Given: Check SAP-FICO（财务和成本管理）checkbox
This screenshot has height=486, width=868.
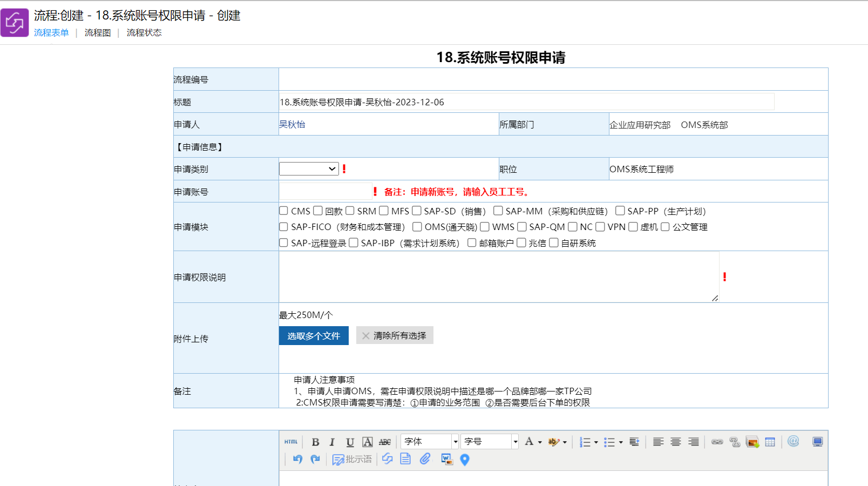Looking at the screenshot, I should tap(283, 227).
